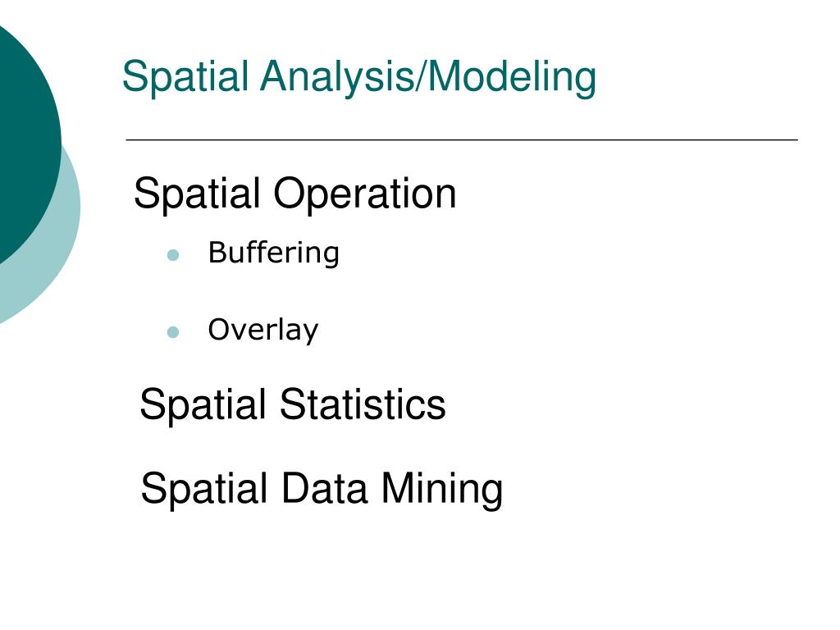Click the bullet dot beside Overlay
Viewport: 840px width, 630px height.
(172, 332)
